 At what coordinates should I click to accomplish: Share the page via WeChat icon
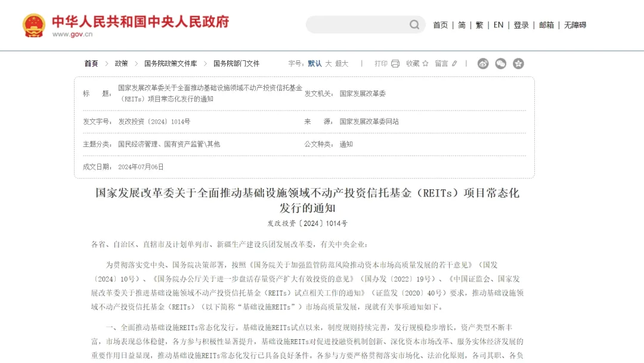pyautogui.click(x=501, y=64)
